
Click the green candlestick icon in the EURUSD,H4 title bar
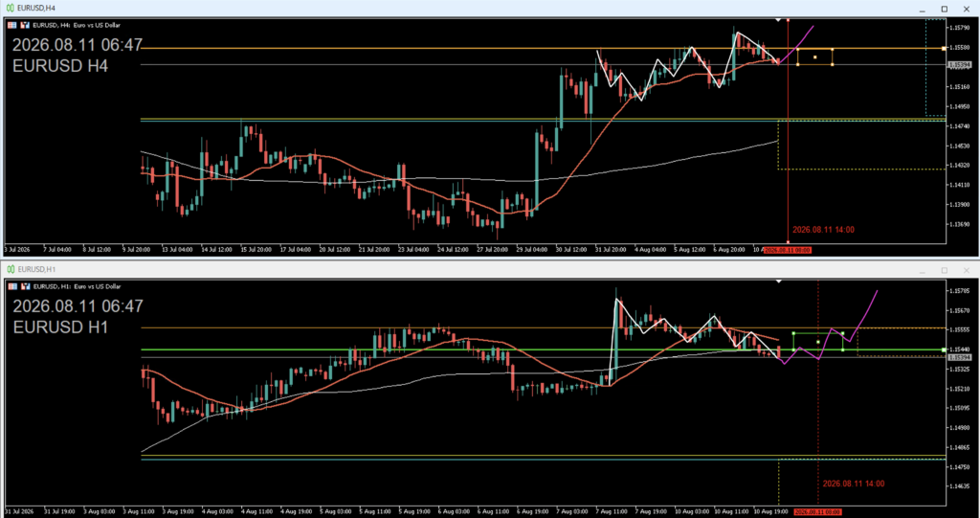coord(10,8)
